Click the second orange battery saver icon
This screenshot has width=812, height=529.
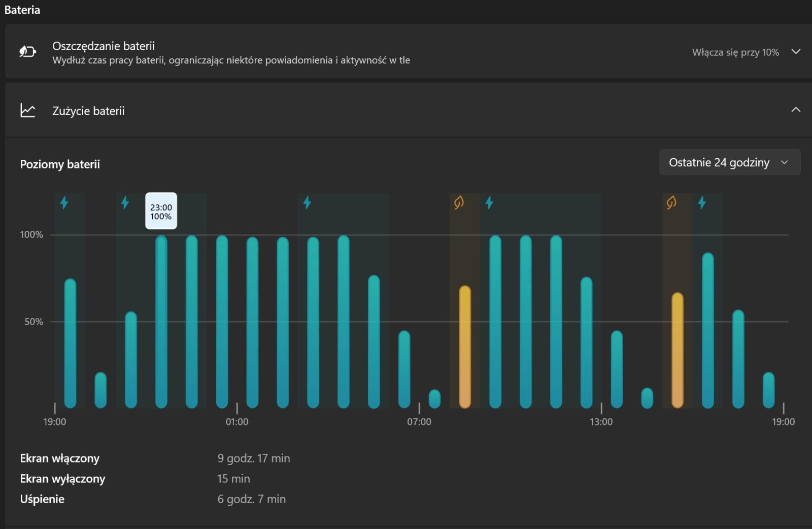671,203
